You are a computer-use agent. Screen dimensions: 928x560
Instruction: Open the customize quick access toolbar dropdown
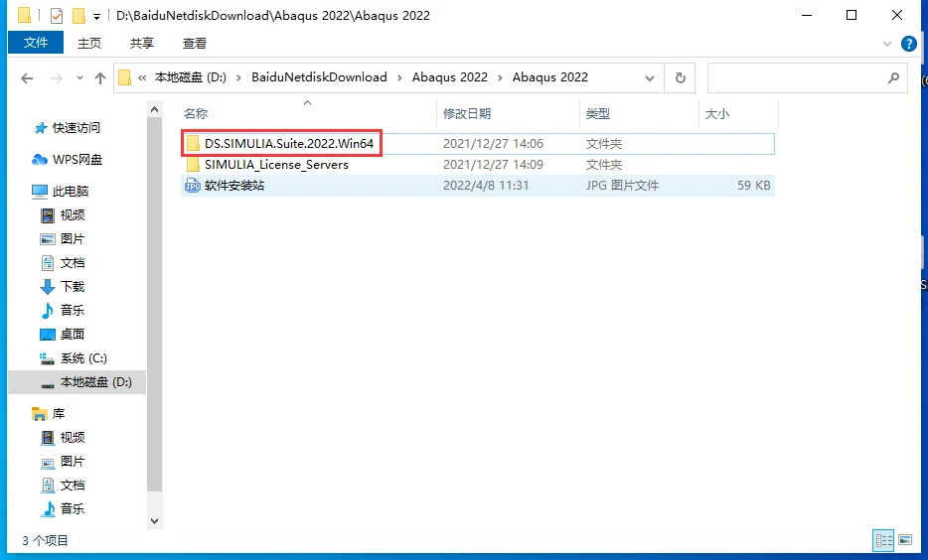click(96, 17)
